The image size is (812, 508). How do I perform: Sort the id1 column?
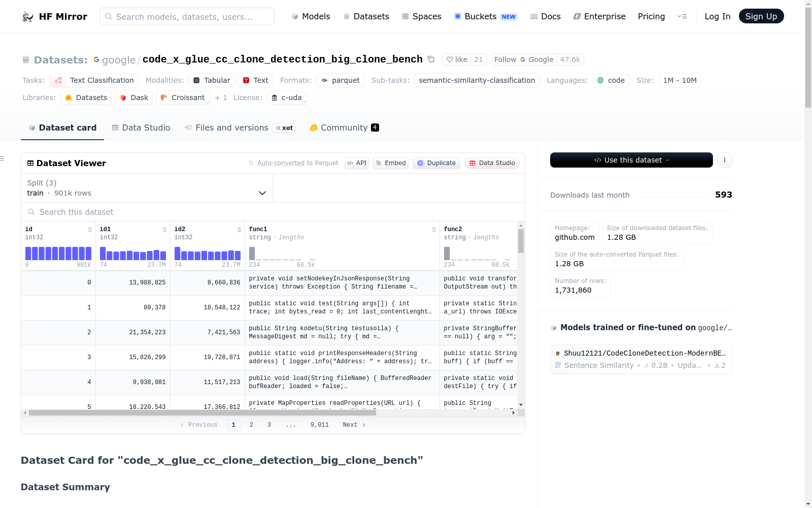click(164, 230)
